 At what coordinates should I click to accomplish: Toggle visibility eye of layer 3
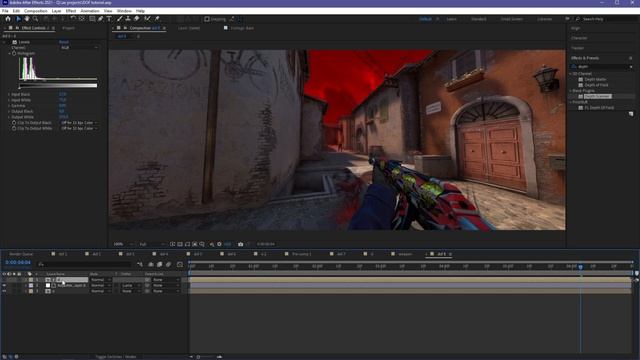coord(4,291)
